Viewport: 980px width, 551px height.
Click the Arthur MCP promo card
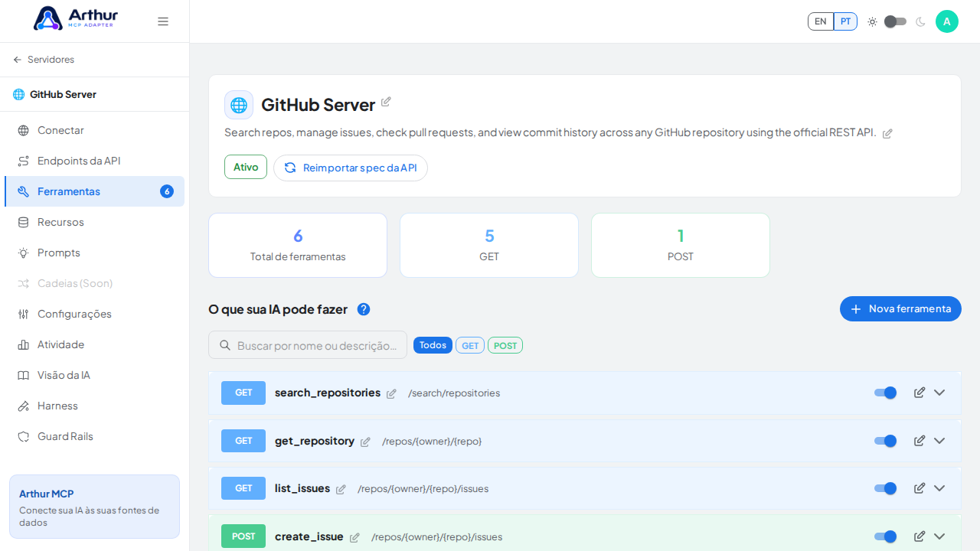click(95, 507)
